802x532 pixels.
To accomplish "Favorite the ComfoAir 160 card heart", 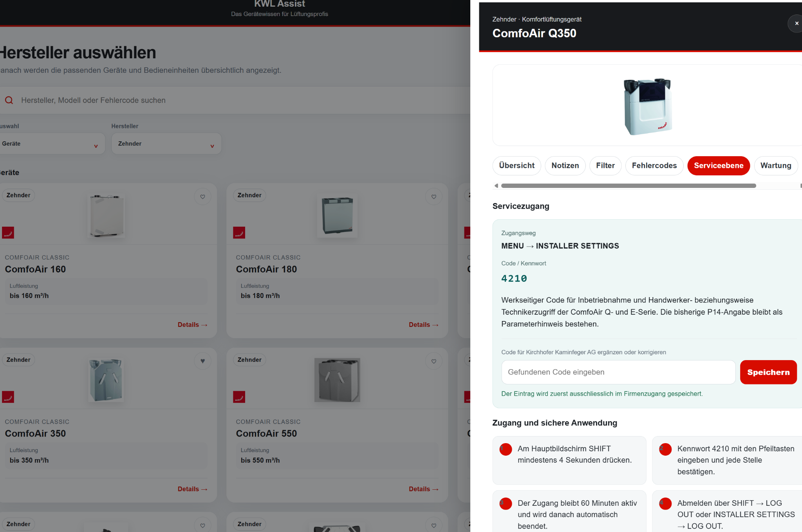I will [202, 197].
